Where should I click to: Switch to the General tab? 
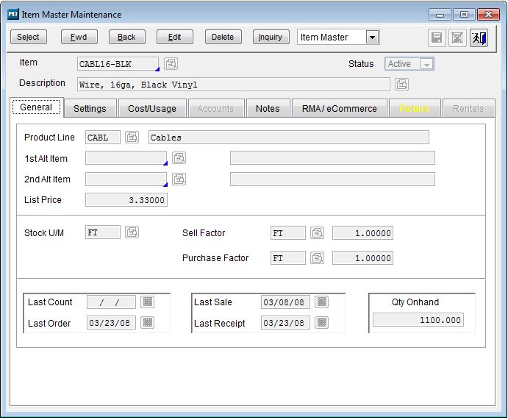tap(36, 107)
